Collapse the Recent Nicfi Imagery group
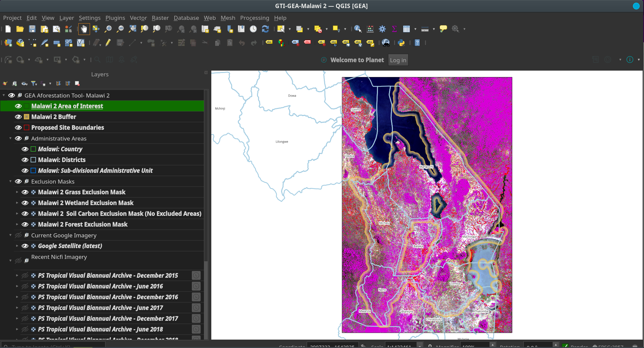 10,260
